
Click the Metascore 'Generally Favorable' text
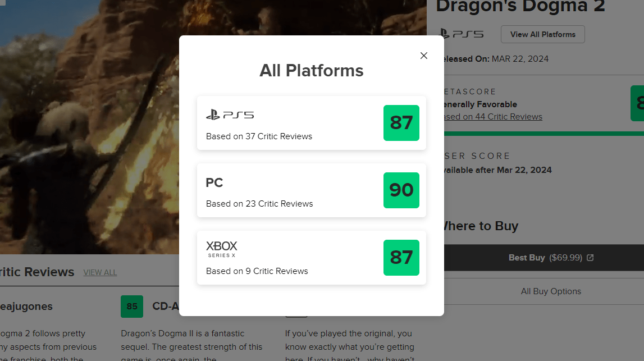tap(480, 104)
